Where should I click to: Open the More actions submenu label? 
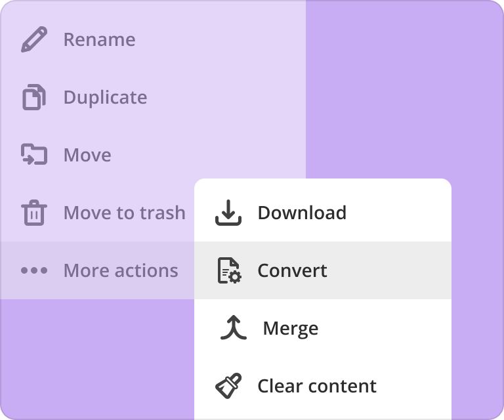point(121,270)
